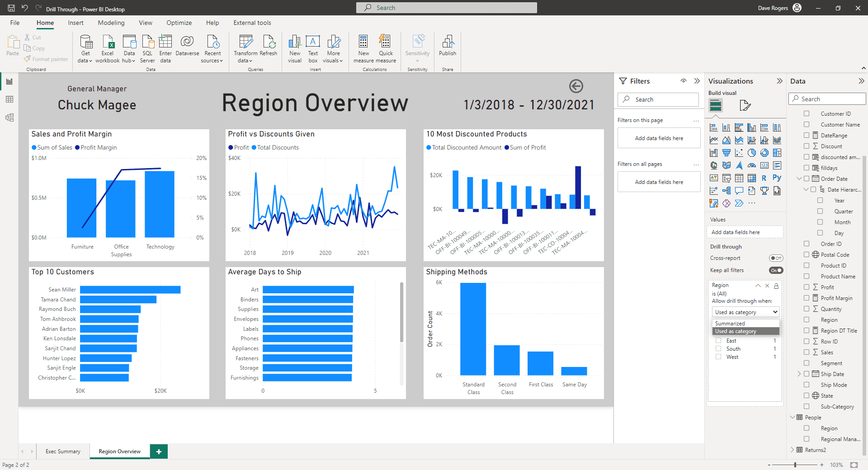Click the Get data icon
Viewport: 868px width, 470px height.
(85, 42)
